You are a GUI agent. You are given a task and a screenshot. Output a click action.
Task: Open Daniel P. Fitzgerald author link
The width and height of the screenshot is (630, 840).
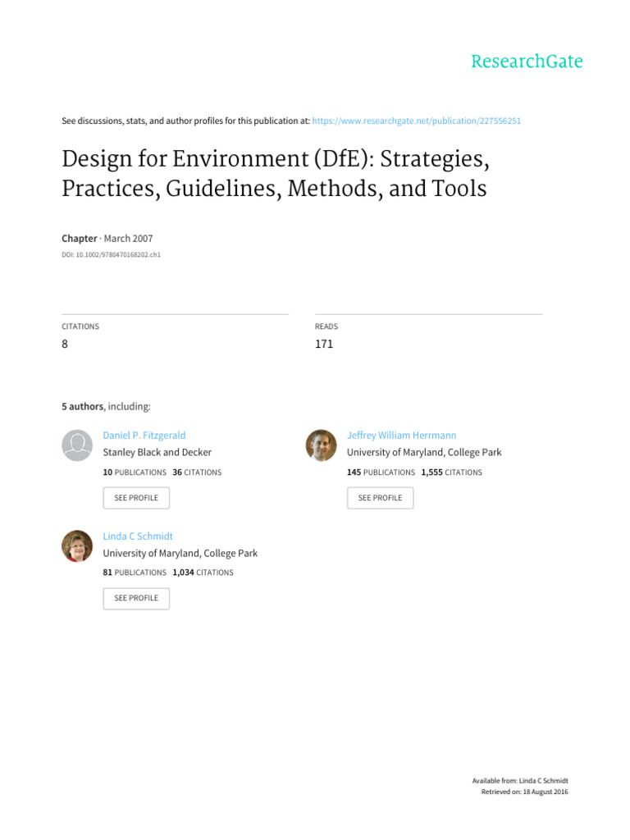(144, 436)
